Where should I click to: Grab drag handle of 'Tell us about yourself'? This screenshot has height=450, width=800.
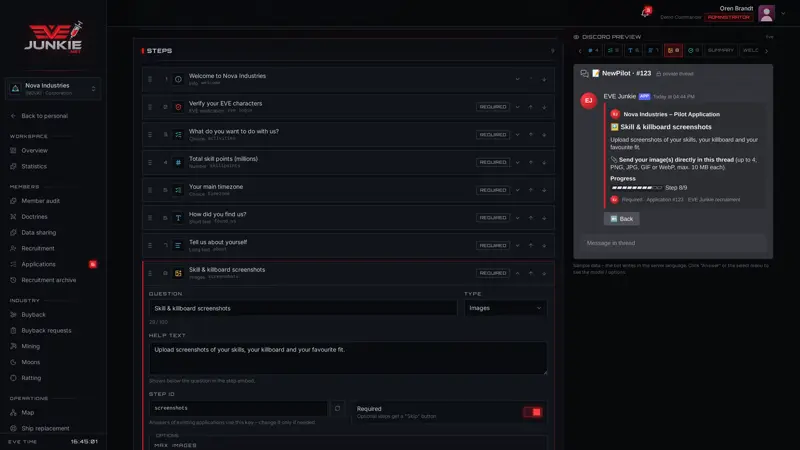(x=150, y=245)
